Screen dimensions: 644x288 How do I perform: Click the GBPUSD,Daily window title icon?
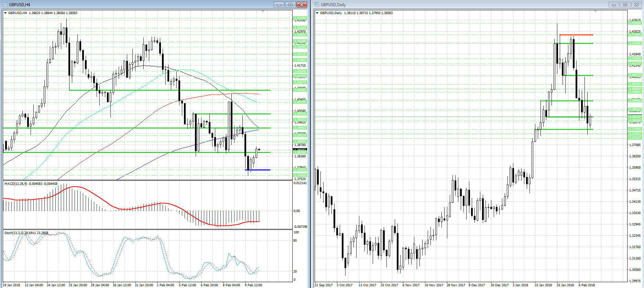(x=317, y=4)
